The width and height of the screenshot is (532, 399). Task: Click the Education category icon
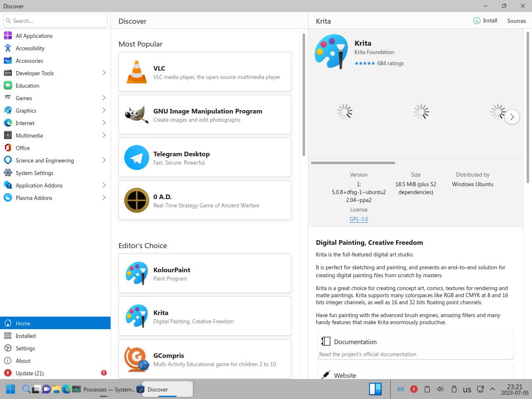8,86
